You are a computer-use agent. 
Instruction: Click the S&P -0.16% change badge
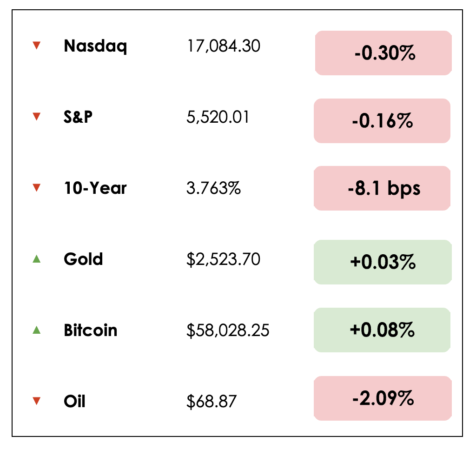pos(382,121)
